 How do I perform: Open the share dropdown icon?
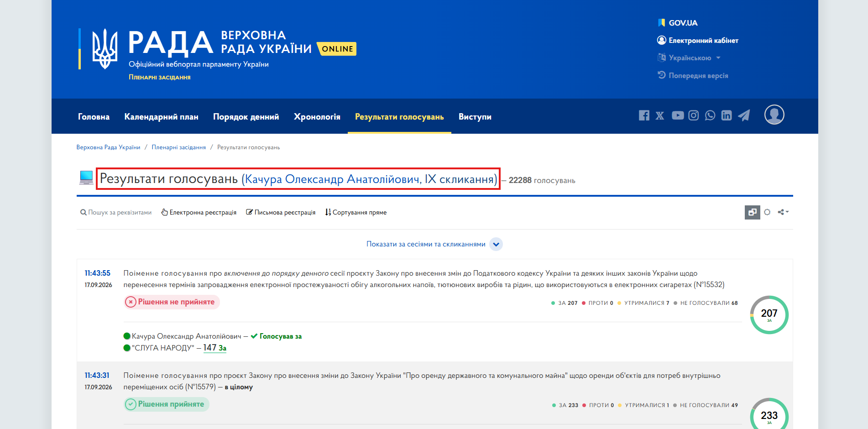(783, 212)
